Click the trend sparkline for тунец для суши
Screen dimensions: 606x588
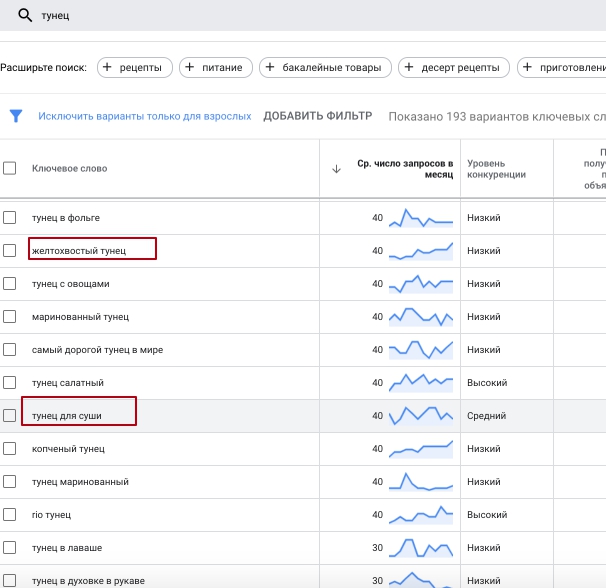421,416
